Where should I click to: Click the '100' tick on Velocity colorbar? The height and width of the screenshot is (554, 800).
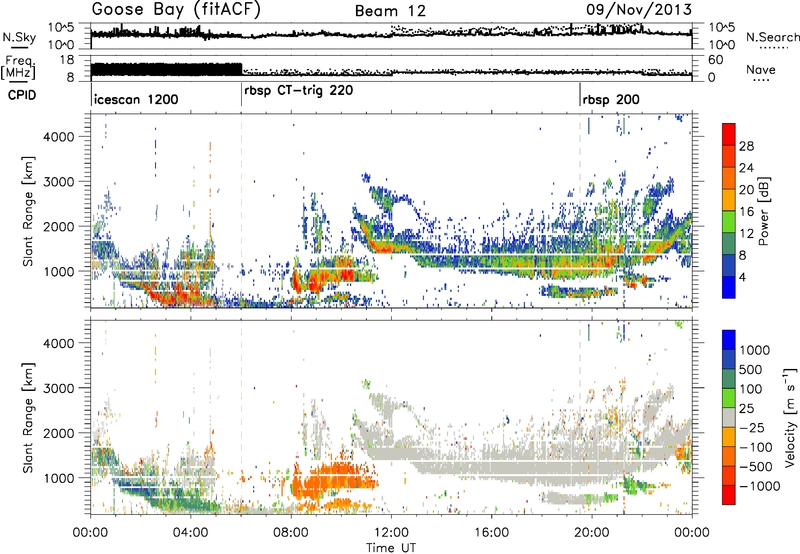click(751, 389)
